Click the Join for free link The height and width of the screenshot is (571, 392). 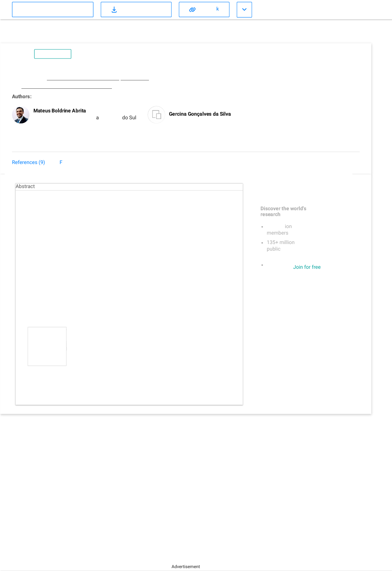(x=307, y=267)
